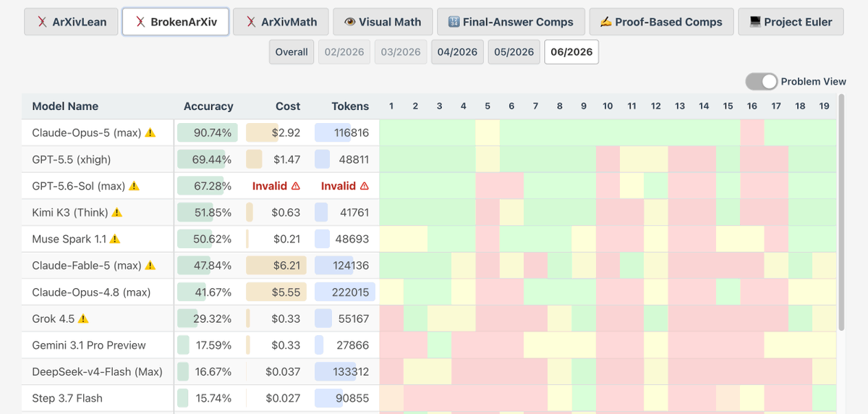Sort by the Tokens column header

pos(350,106)
